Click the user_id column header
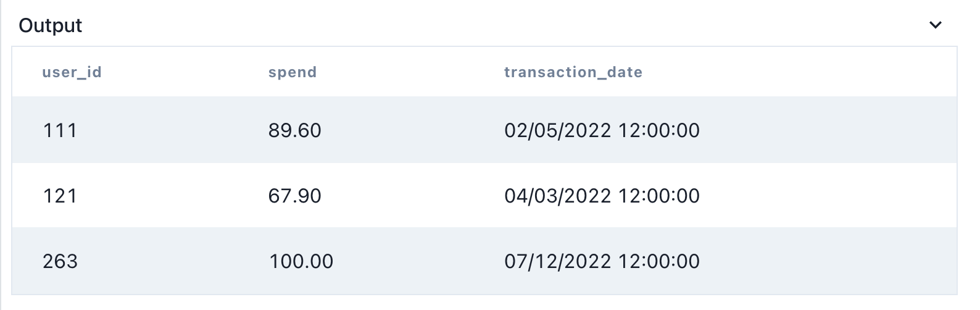Screen dimensions: 980x310 (72, 72)
